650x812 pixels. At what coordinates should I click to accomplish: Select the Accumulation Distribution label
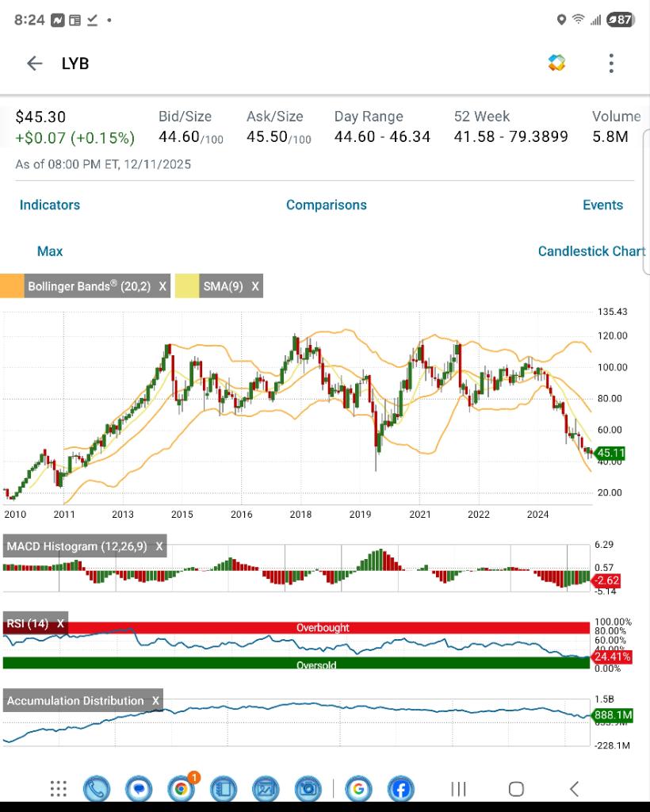pyautogui.click(x=75, y=701)
